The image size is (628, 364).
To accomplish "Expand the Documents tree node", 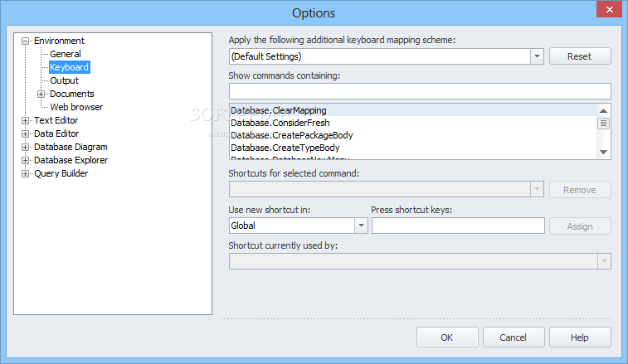I will click(41, 94).
